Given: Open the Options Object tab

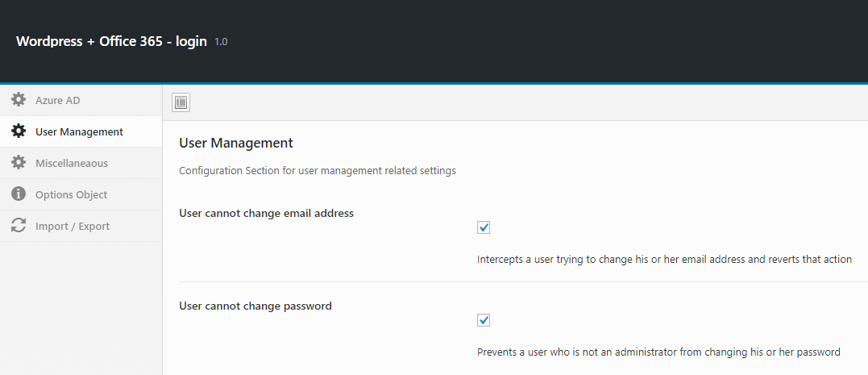Looking at the screenshot, I should point(81,195).
